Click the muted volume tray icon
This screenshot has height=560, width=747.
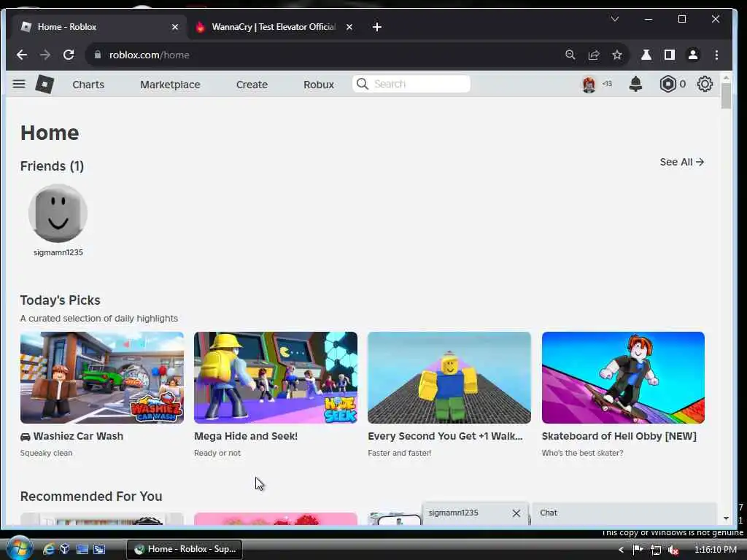pyautogui.click(x=673, y=550)
